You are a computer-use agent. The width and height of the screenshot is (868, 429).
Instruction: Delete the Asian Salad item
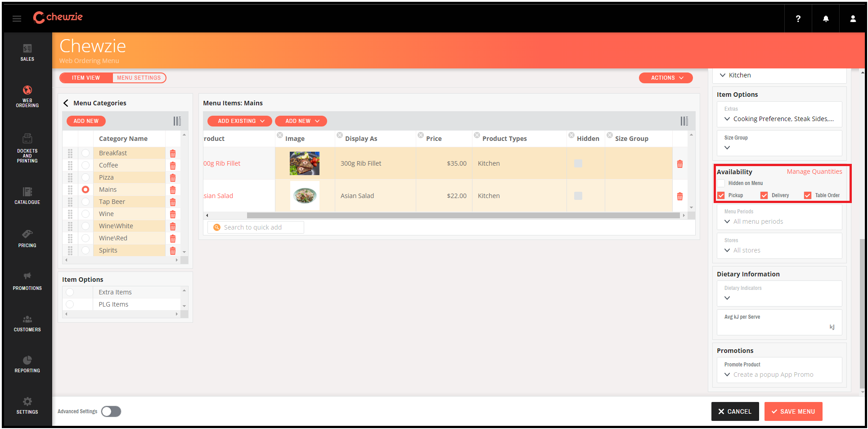(680, 196)
